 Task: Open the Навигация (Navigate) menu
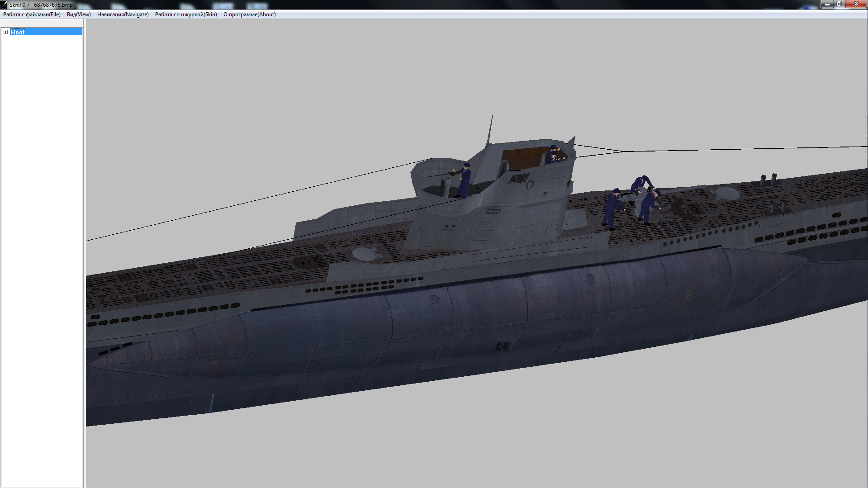(x=123, y=14)
